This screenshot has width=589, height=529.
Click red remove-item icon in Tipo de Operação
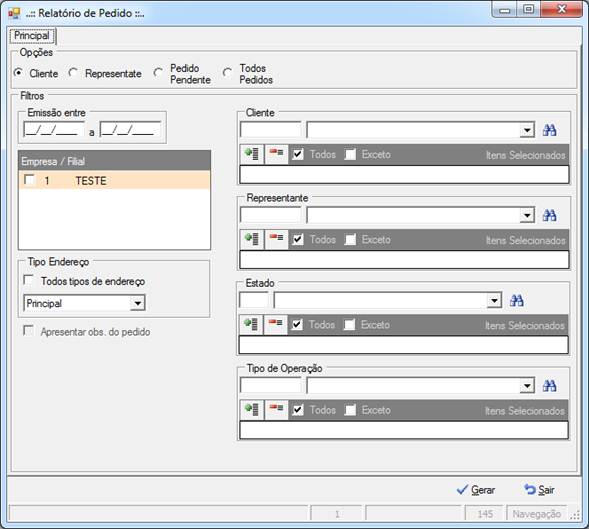(276, 410)
